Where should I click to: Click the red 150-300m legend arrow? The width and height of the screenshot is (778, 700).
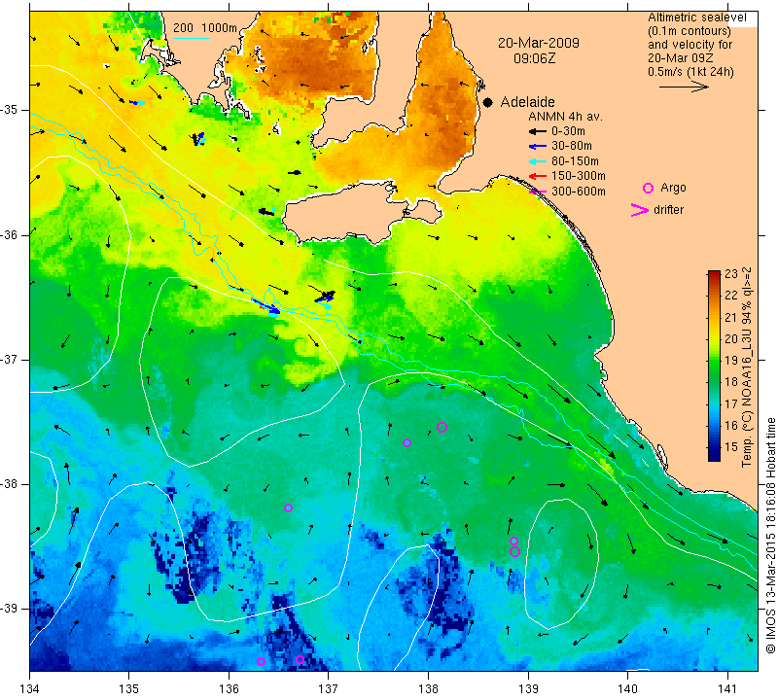(x=538, y=176)
